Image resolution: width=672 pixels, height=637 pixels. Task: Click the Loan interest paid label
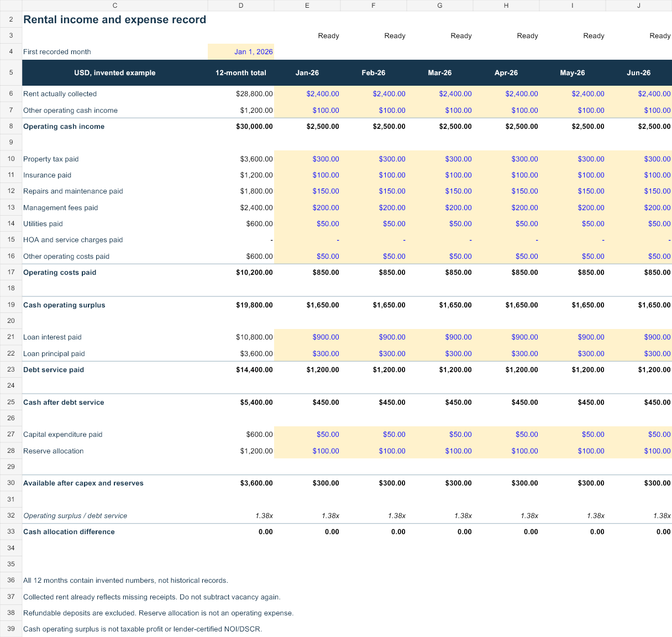point(53,337)
